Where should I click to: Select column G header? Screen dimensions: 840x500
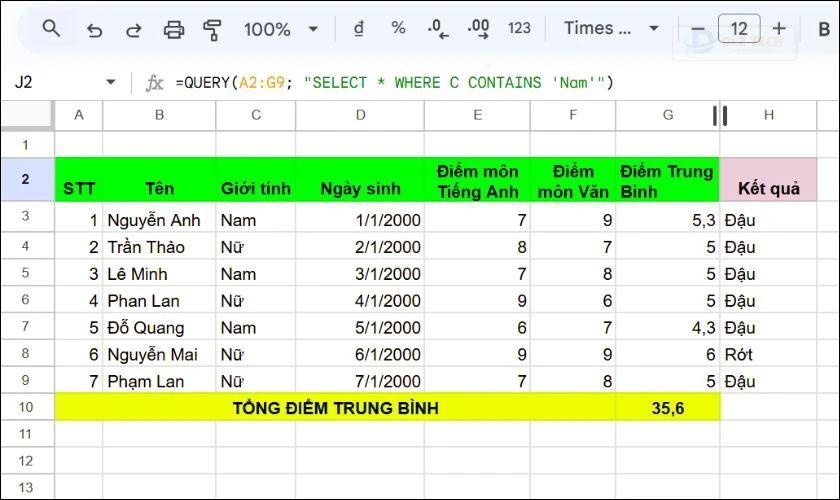[668, 115]
